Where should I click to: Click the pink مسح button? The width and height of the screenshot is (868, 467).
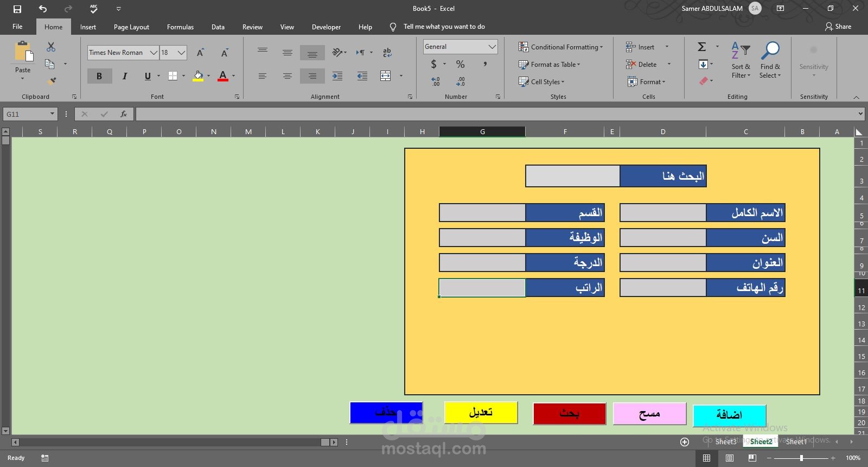click(649, 414)
